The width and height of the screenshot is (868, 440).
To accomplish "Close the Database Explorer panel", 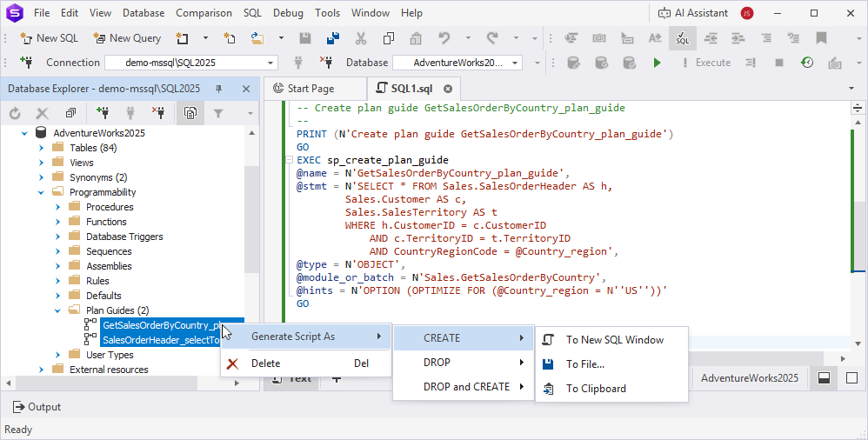I will [x=246, y=89].
